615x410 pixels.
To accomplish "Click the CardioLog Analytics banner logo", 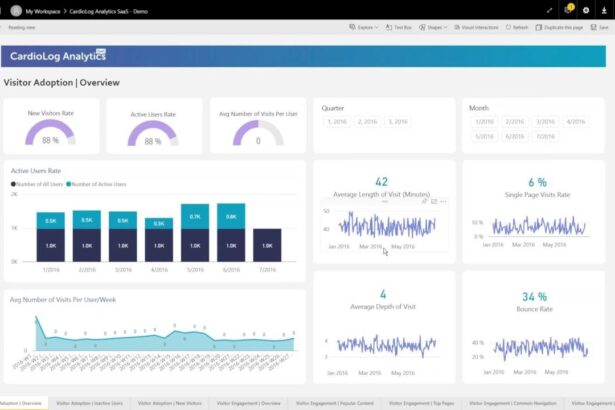I will [58, 56].
